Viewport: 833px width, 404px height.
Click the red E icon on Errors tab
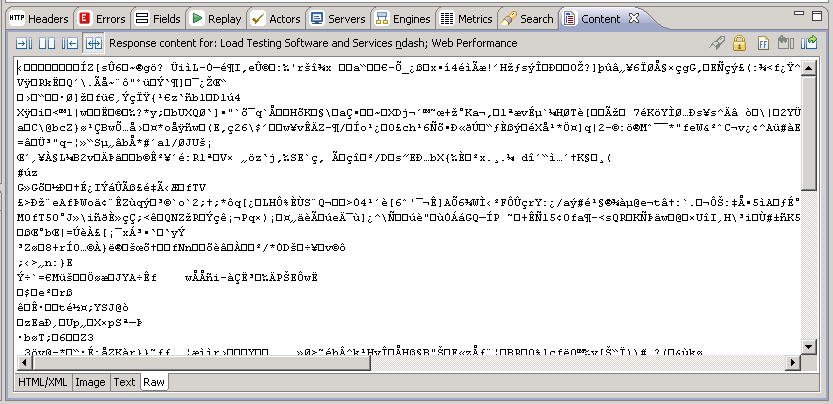click(84, 19)
